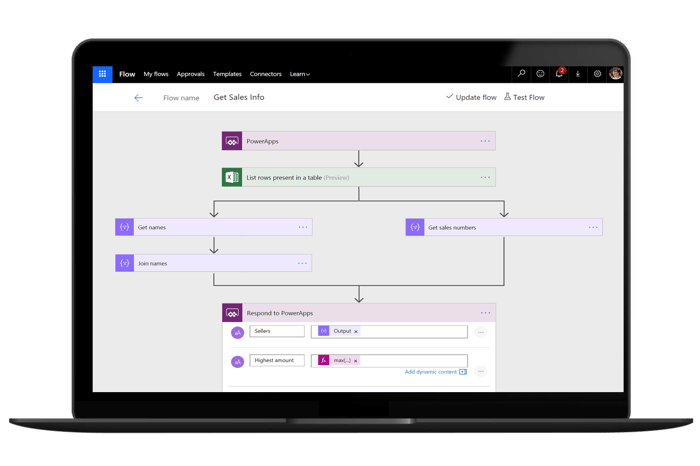Click the Respond to PowerApps icon
Viewport: 700px width, 466px height.
coord(232,313)
